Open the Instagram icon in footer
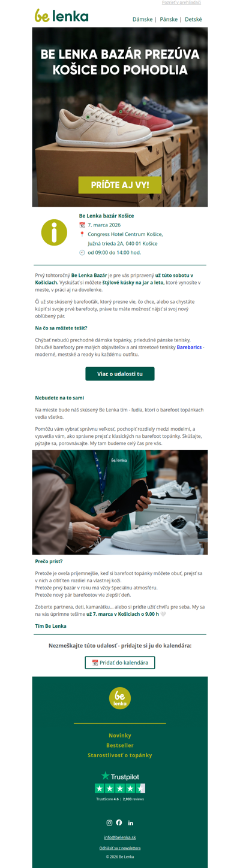This screenshot has height=868, width=240. [x=109, y=822]
